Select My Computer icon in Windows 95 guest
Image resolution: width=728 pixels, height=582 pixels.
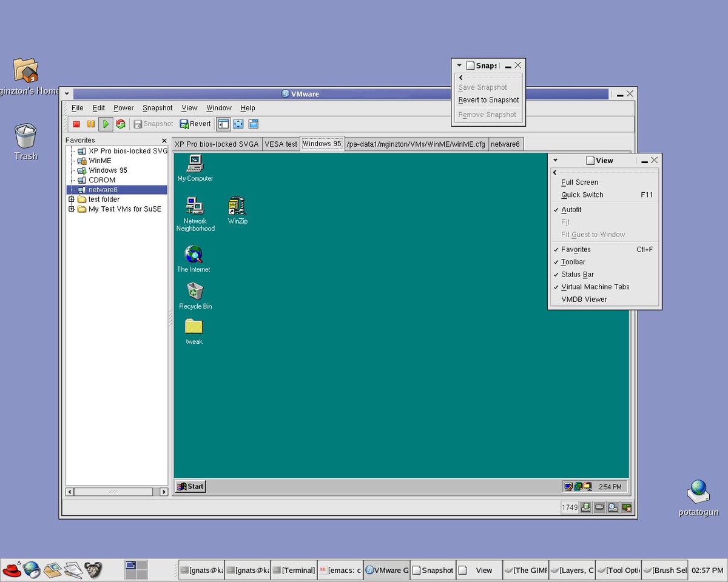[195, 168]
